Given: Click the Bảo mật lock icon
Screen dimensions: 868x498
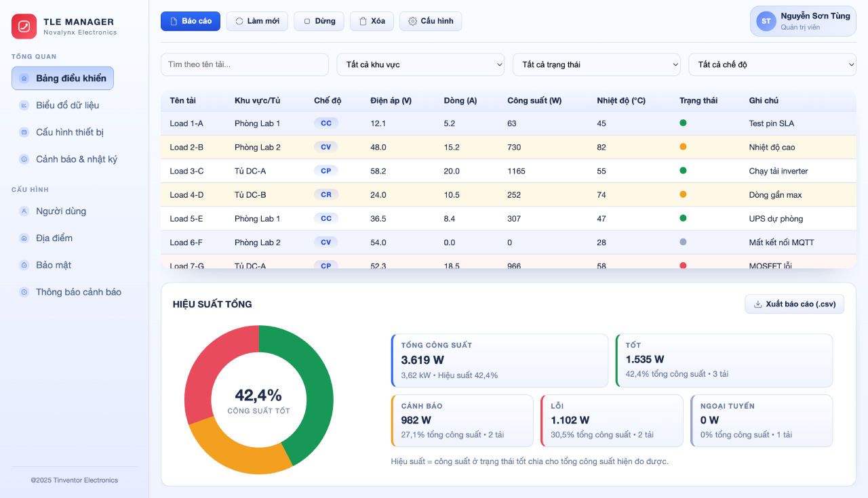Looking at the screenshot, I should 24,266.
